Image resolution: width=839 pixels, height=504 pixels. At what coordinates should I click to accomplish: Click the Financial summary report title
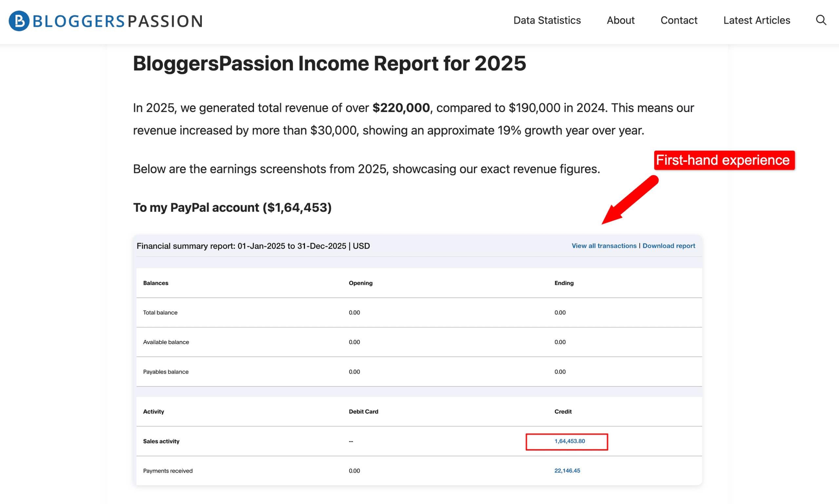253,245
